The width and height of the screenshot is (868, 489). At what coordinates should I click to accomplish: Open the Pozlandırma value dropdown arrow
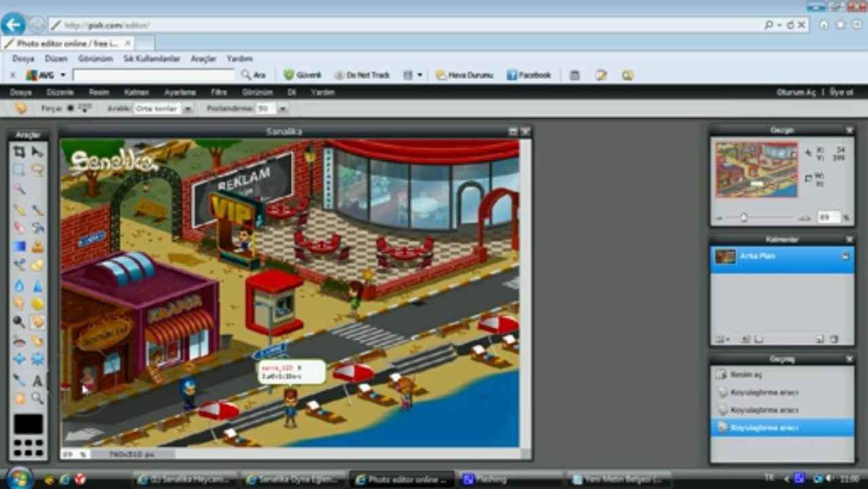click(x=282, y=109)
